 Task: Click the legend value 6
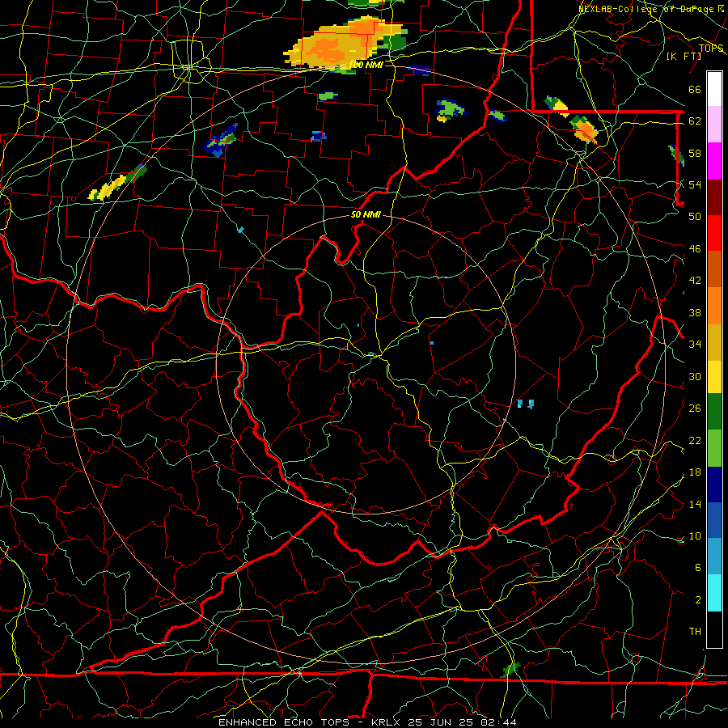tap(697, 567)
